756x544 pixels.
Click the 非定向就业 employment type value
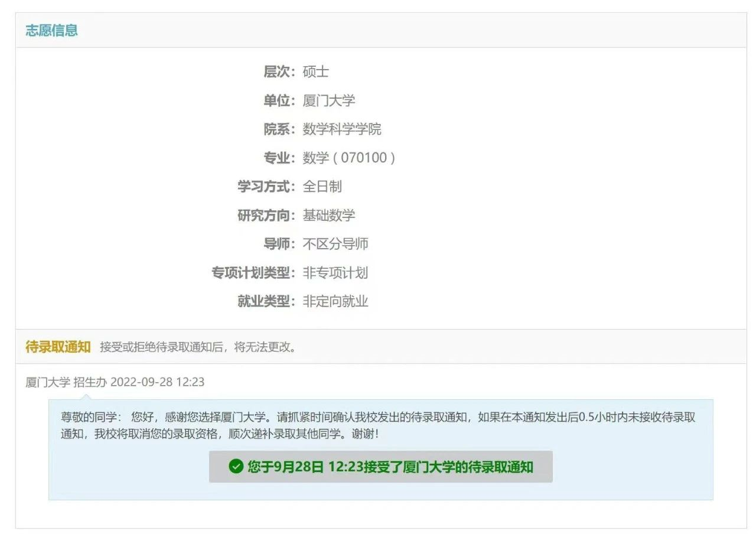335,301
